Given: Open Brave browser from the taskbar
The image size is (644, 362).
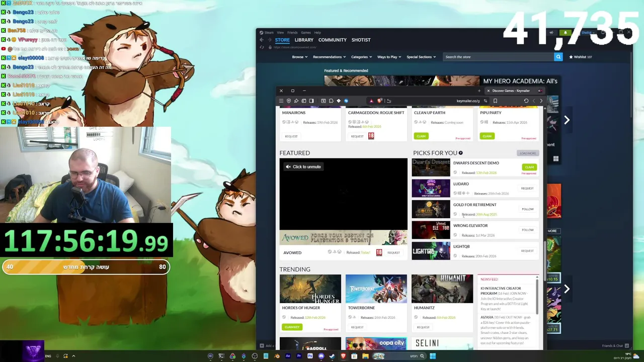Looking at the screenshot, I should [x=344, y=356].
